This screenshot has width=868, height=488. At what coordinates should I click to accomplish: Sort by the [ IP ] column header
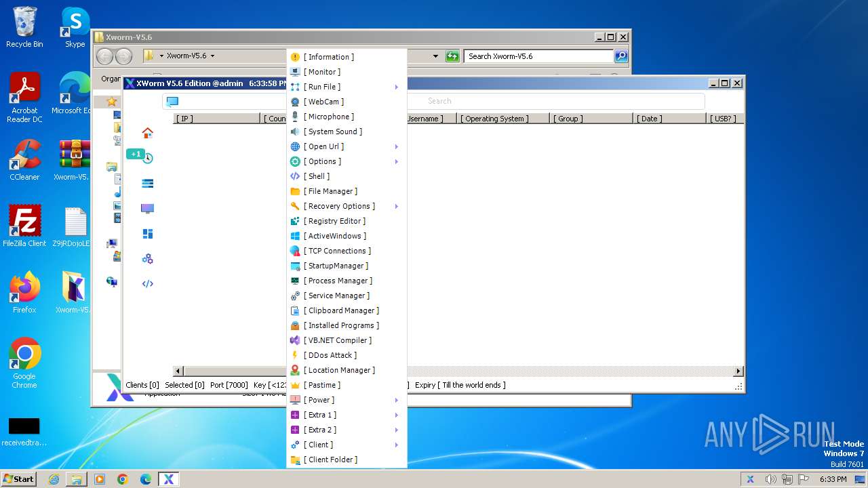pos(217,119)
